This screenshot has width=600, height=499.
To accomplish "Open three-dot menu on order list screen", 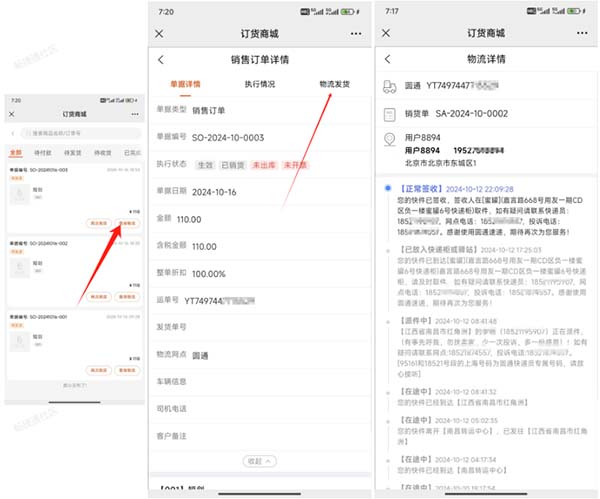I will pos(133,115).
